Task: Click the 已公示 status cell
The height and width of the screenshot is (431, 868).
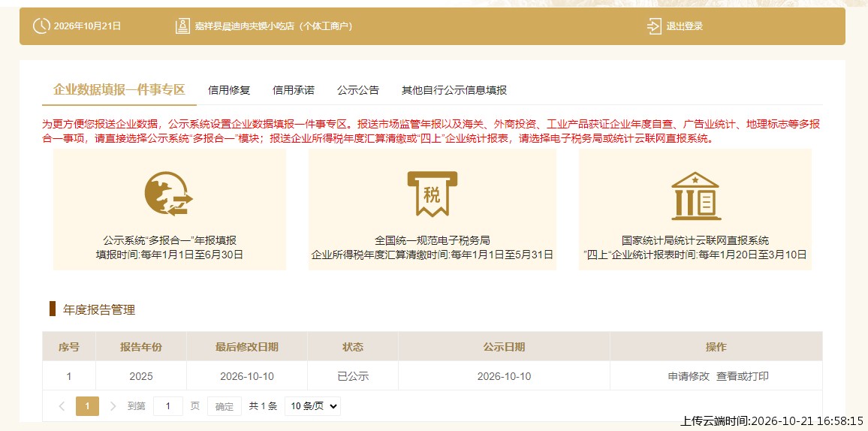Action: 353,376
